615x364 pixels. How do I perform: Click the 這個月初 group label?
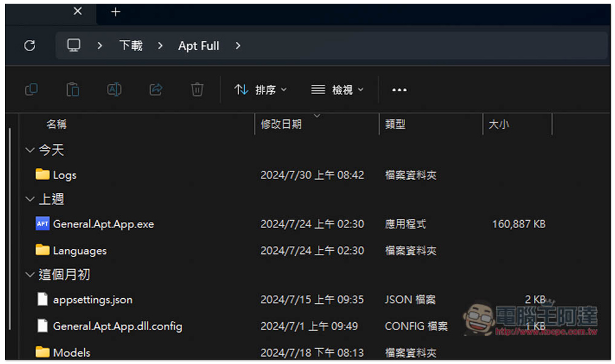click(x=65, y=275)
